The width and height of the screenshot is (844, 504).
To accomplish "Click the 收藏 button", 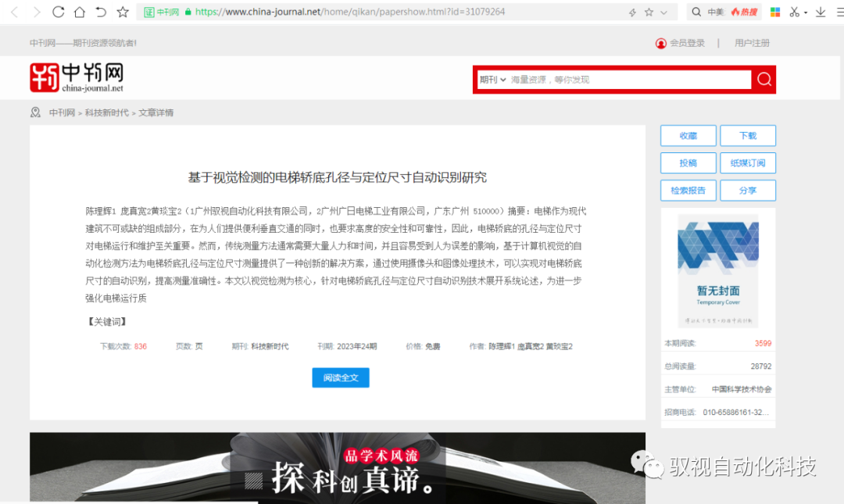I will pyautogui.click(x=688, y=135).
